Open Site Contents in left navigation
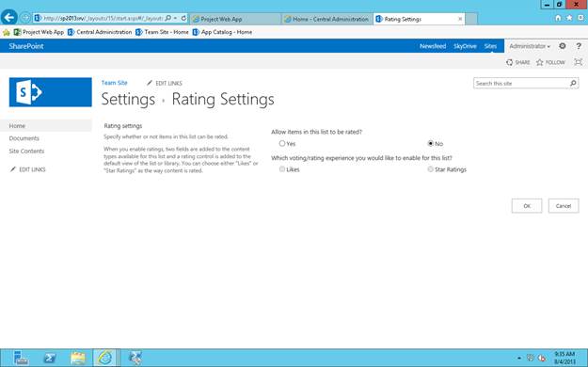Viewport: 588px width, 367px height. [26, 151]
